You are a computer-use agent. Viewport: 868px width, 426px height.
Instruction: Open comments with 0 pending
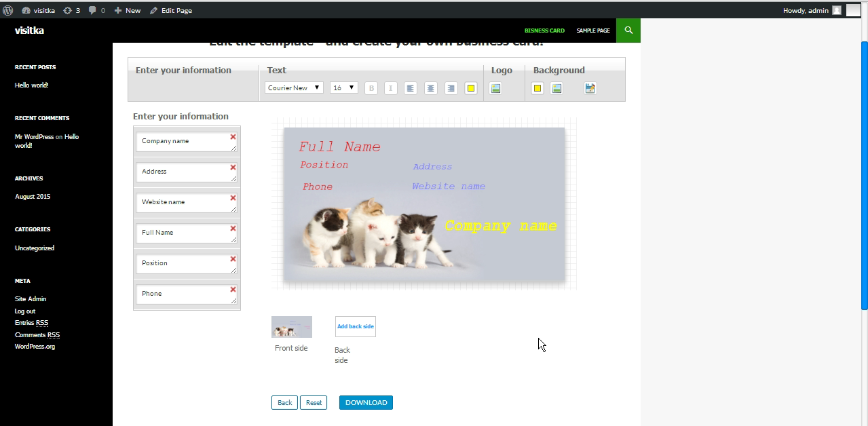97,10
